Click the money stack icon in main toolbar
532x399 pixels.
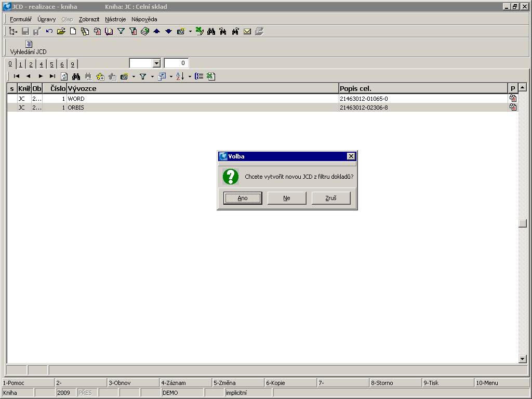[x=145, y=31]
